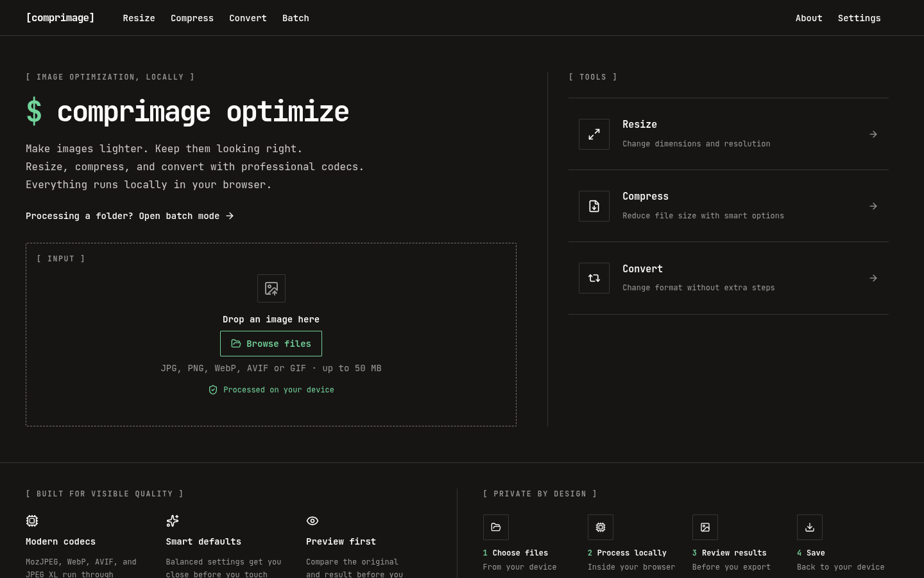Click the [ TOOLS ] section label
The image size is (924, 578).
[593, 77]
